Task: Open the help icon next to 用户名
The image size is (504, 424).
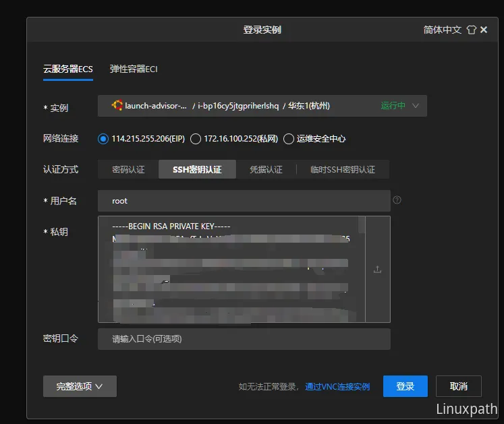Action: [x=397, y=200]
